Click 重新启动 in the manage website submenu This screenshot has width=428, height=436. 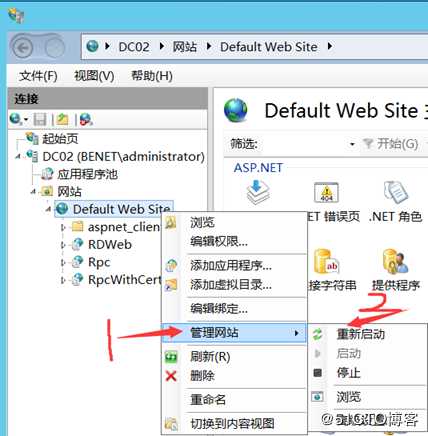point(367,334)
